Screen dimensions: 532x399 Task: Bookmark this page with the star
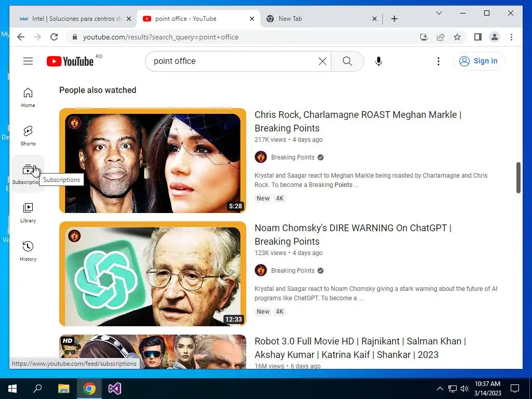[x=457, y=37]
